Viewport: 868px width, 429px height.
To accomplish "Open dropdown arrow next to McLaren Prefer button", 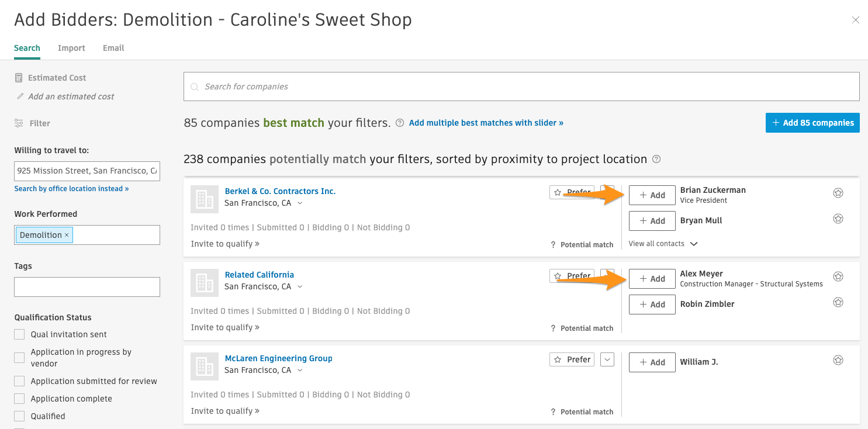I will tap(607, 359).
